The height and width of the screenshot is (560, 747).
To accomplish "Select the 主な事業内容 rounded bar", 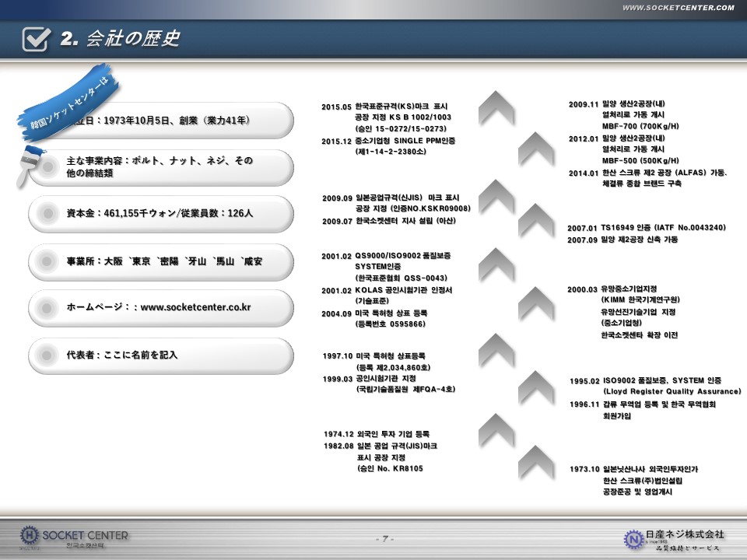I will 161,167.
